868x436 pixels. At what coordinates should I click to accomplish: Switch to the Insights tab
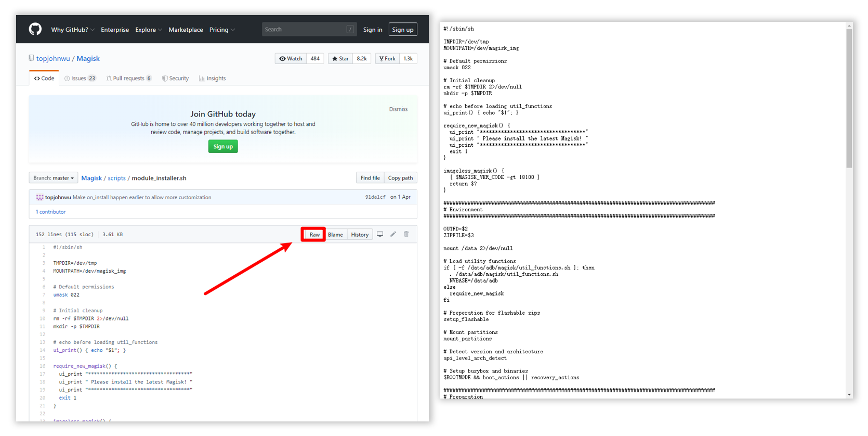[212, 78]
